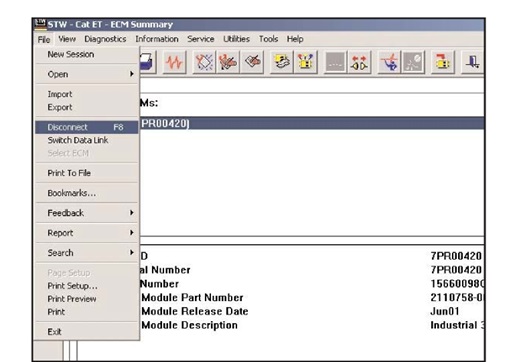Click the 15660098 number value
The width and height of the screenshot is (515, 362).
point(457,284)
